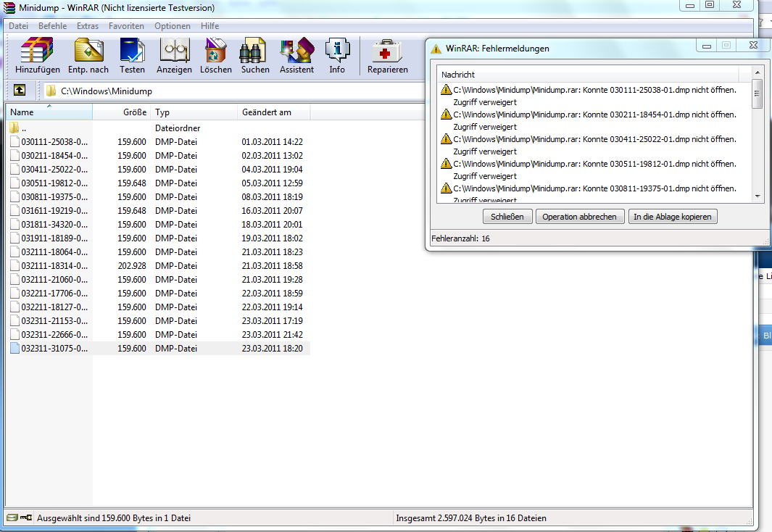
Task: Click the Dateiordner type entry
Action: pos(178,128)
